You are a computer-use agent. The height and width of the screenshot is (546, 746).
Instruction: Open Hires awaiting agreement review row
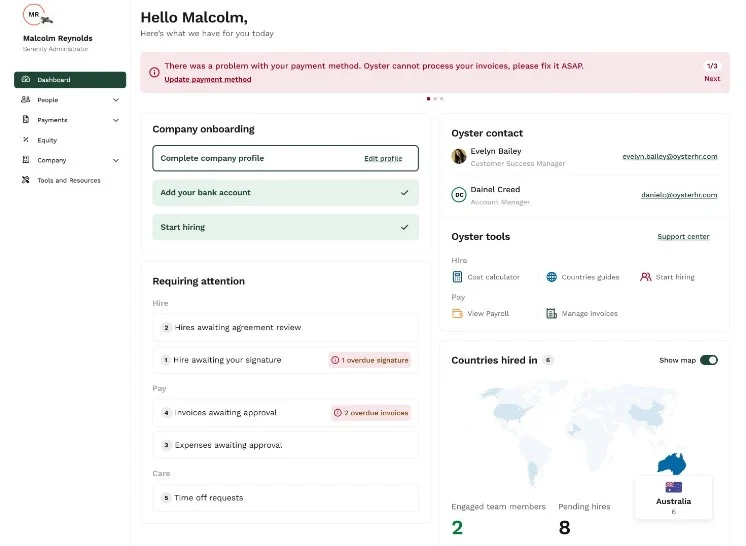click(x=285, y=327)
